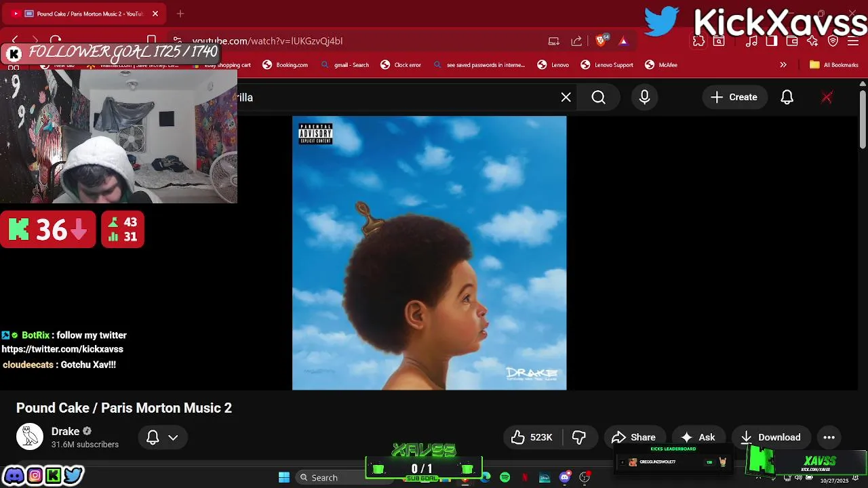Open the Brave Rewards triangle icon
Image resolution: width=868 pixels, height=488 pixels.
point(623,41)
